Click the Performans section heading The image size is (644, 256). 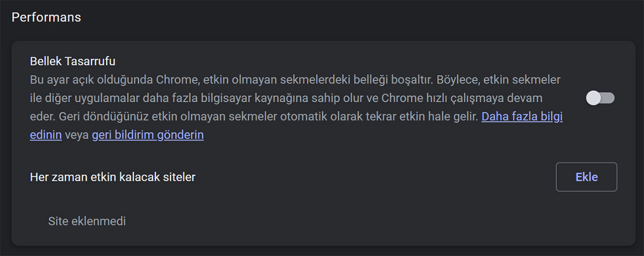click(46, 17)
